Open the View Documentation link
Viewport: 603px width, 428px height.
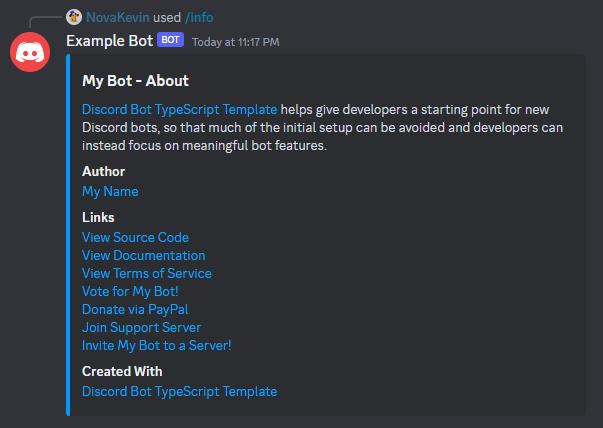pyautogui.click(x=143, y=255)
